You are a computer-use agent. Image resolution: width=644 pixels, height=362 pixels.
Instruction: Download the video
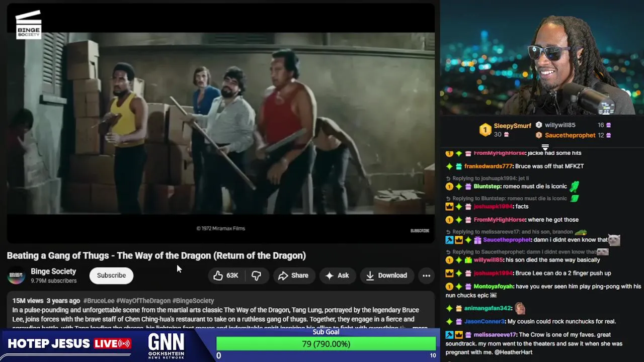pos(386,276)
